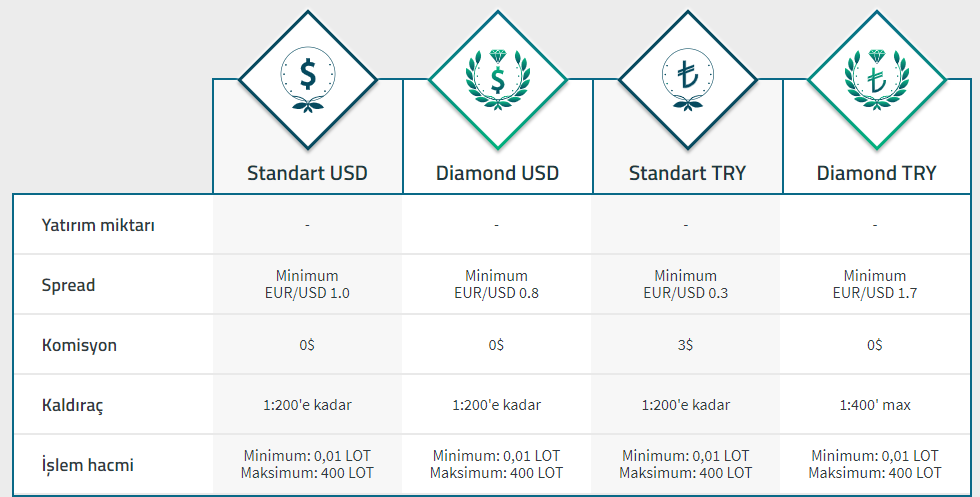Click the Spread row label
This screenshot has height=497, width=980.
pyautogui.click(x=68, y=285)
